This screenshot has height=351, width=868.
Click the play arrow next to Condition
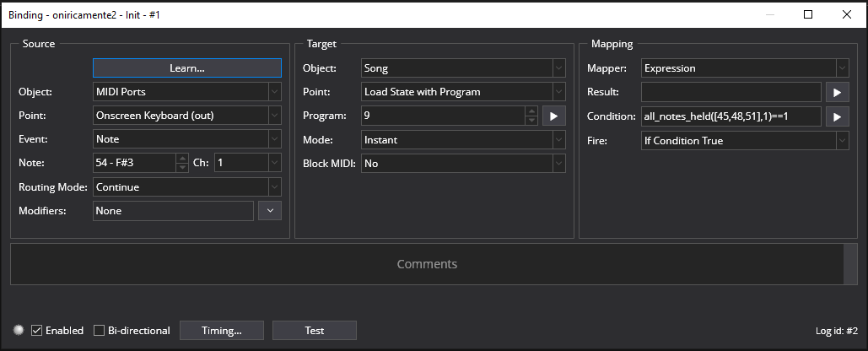837,116
